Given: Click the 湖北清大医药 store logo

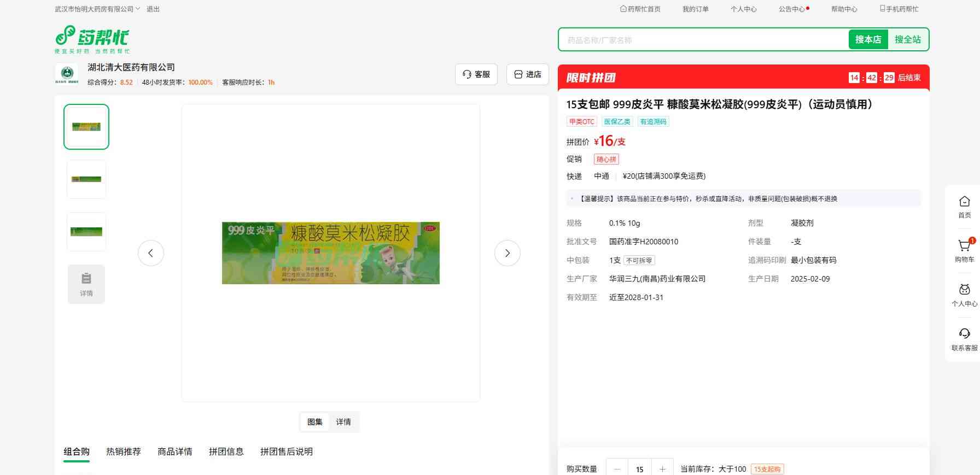Looking at the screenshot, I should point(67,74).
